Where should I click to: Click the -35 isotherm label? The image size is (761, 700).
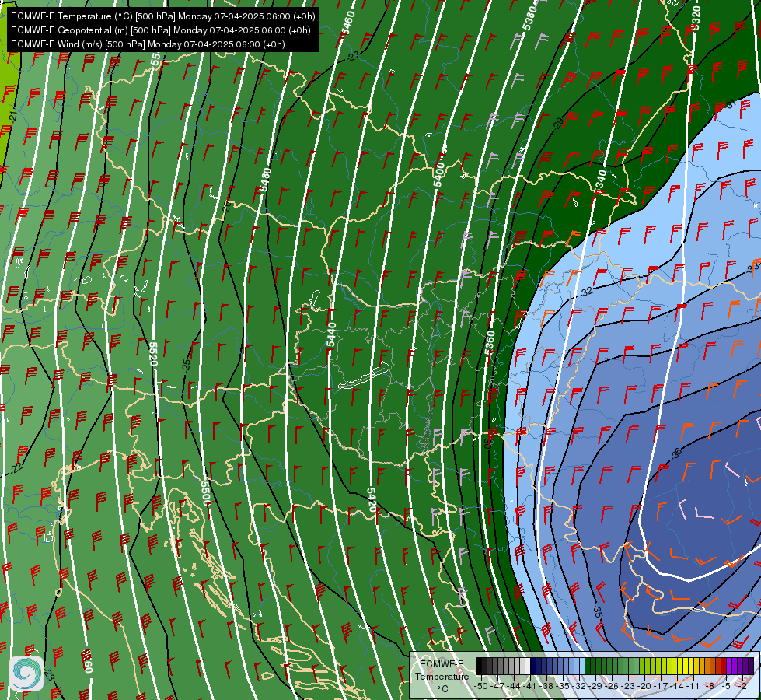[598, 611]
